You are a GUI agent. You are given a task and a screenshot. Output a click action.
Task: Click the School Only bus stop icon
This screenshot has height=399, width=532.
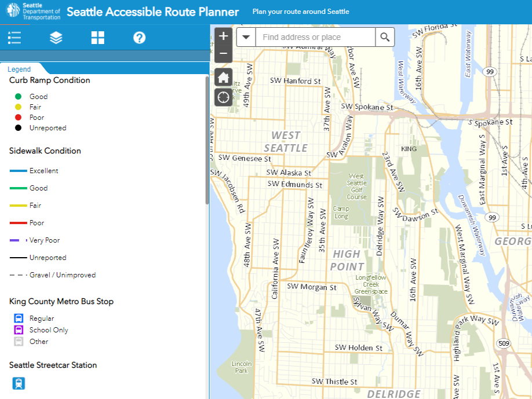coord(19,330)
